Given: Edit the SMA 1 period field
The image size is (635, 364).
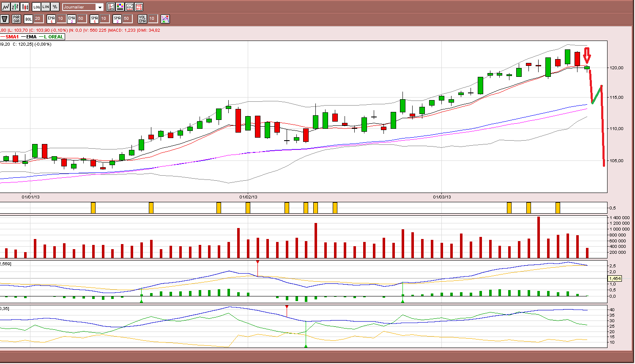Looking at the screenshot, I should 104,19.
